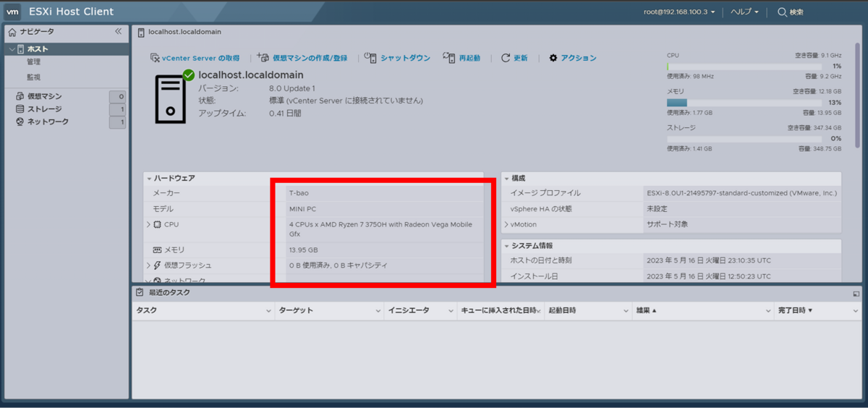
Task: Expand the CPU hardware row
Action: pos(148,224)
